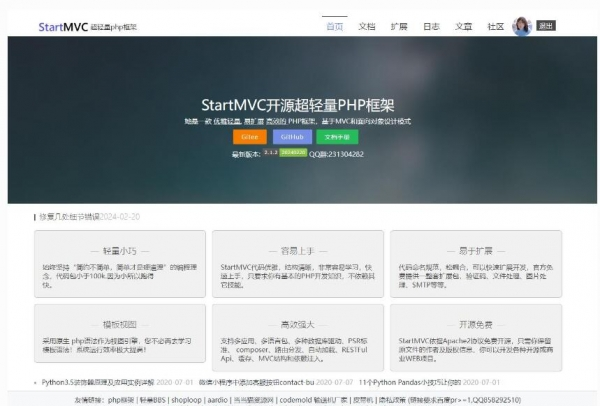
Task: Click the dark 退出 logout button
Action: coord(546,26)
